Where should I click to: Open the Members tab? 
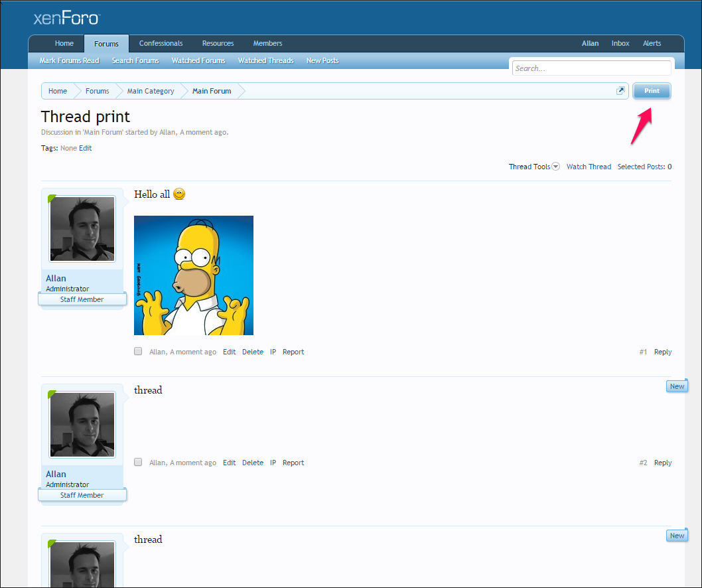click(x=267, y=43)
